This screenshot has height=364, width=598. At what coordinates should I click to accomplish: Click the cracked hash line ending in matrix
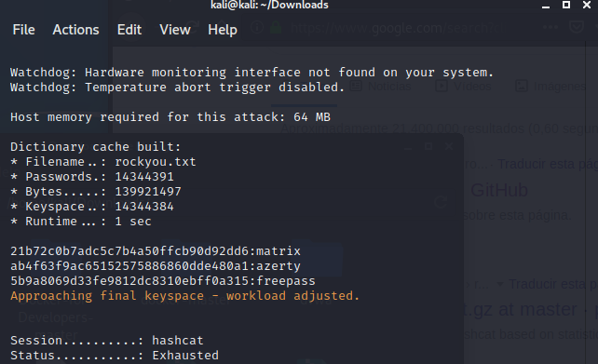click(156, 251)
